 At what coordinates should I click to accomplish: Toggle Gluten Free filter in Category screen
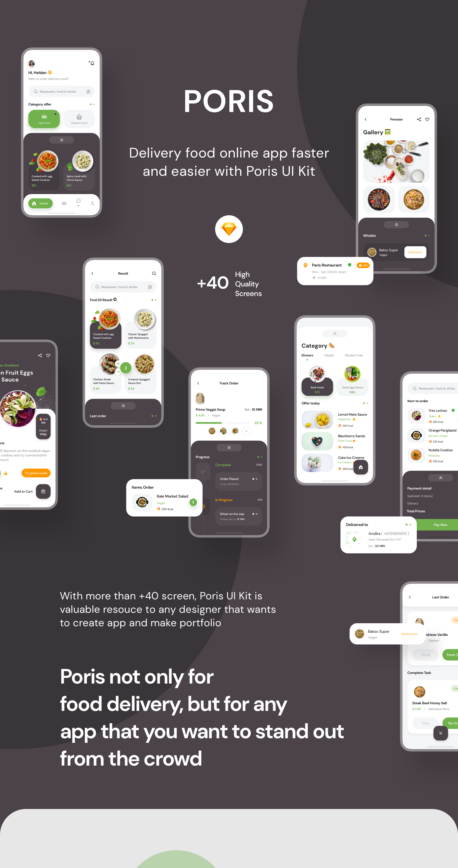click(x=354, y=355)
